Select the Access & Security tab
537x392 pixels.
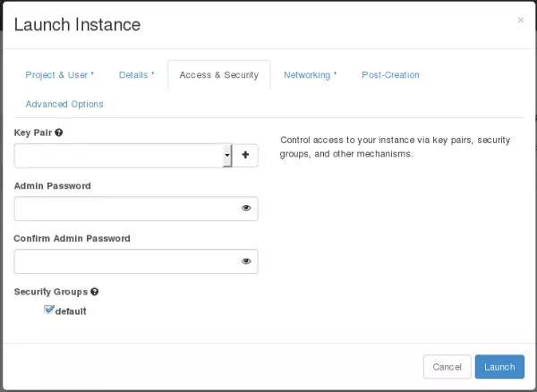click(219, 75)
